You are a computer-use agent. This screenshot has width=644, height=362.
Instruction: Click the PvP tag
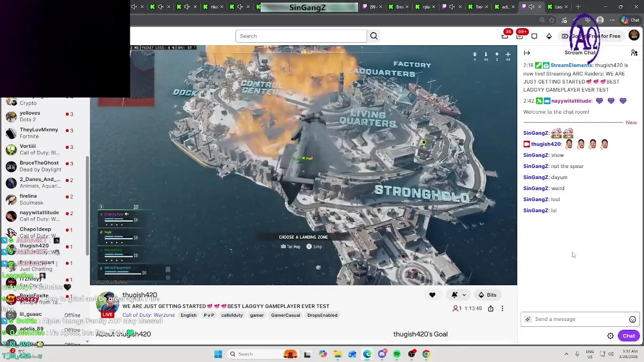click(x=209, y=315)
